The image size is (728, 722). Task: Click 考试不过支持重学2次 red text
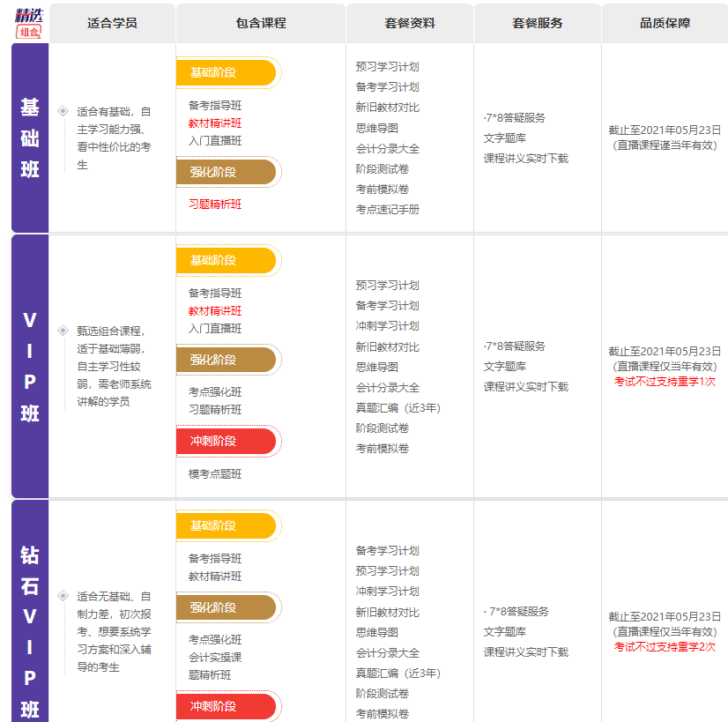[x=665, y=647]
